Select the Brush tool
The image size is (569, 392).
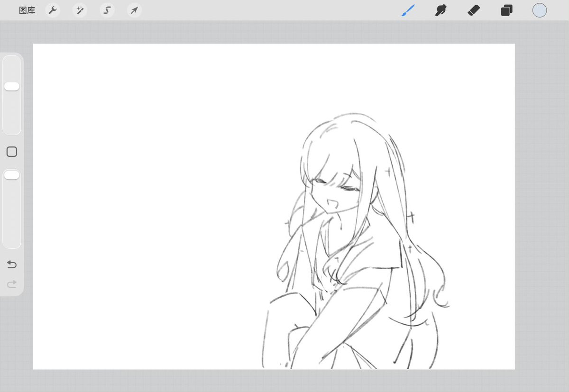coord(408,10)
